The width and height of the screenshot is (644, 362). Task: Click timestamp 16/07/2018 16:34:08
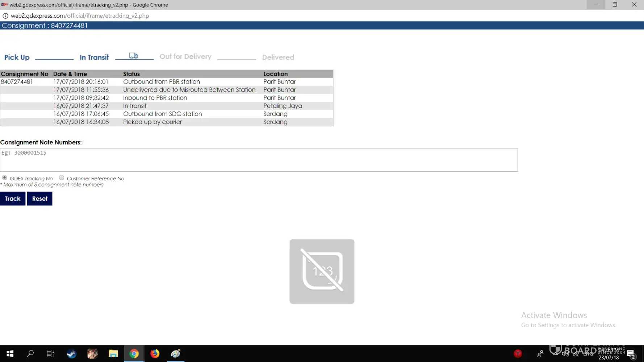click(x=81, y=122)
